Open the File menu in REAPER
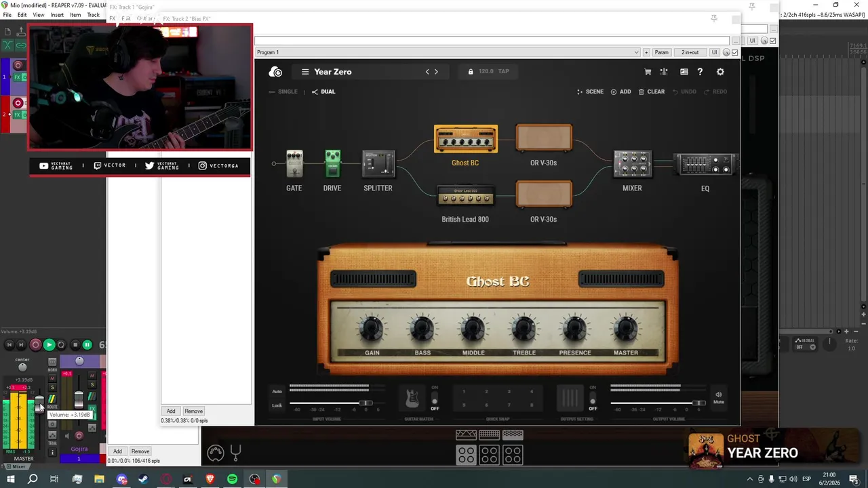This screenshot has height=488, width=868. point(7,15)
